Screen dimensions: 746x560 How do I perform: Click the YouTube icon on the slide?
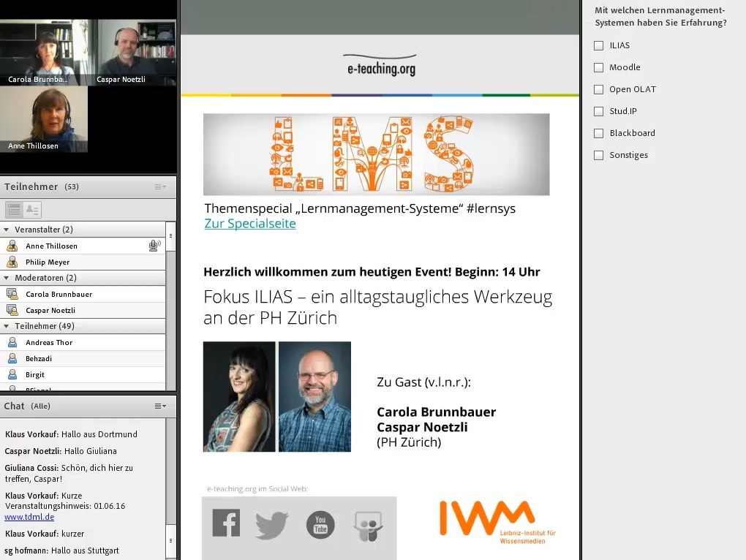pos(320,525)
